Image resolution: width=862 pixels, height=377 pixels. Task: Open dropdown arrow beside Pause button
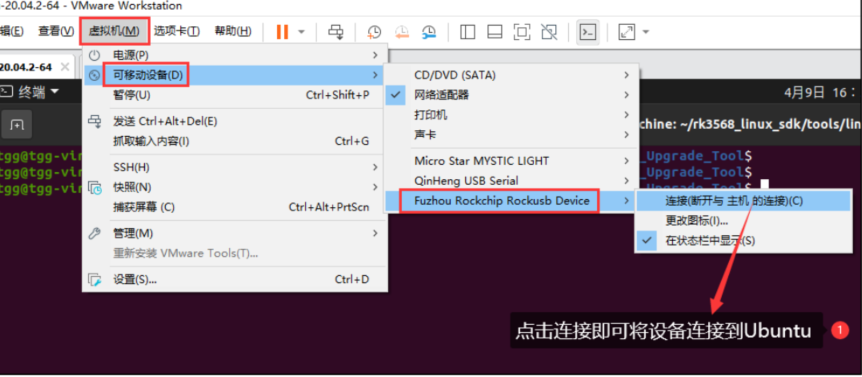[x=301, y=32]
